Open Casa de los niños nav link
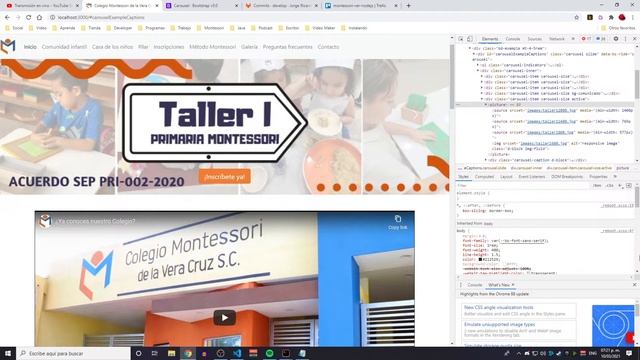This screenshot has width=640, height=360. point(112,47)
